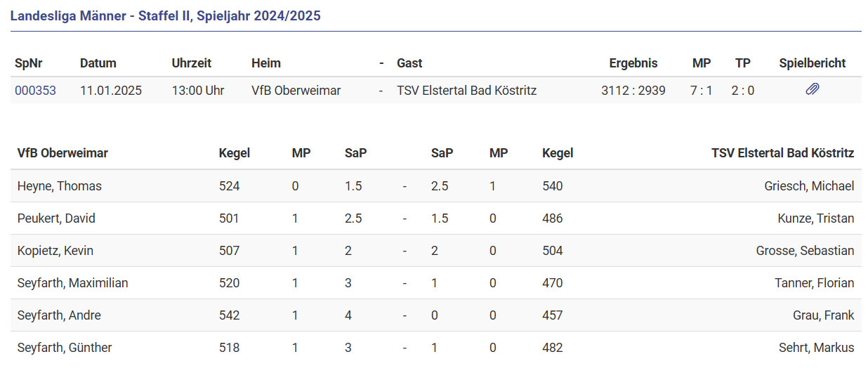868x373 pixels.
Task: Click the Landesliga Männer Staffel II heading
Action: pos(165,15)
